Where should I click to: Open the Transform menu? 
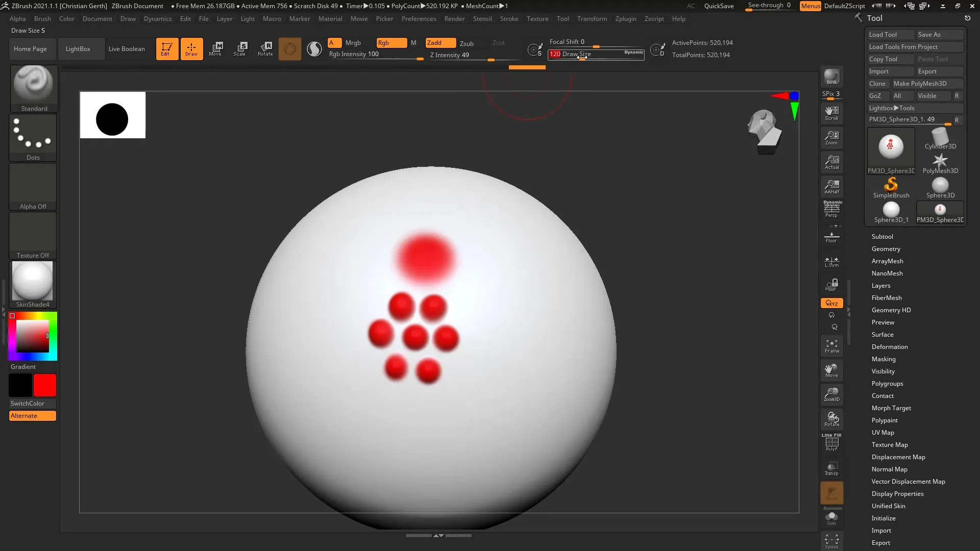pos(592,19)
